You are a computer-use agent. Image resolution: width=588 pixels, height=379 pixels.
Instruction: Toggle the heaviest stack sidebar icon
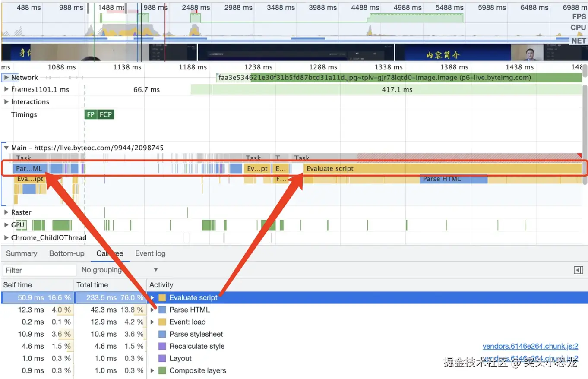coord(579,270)
